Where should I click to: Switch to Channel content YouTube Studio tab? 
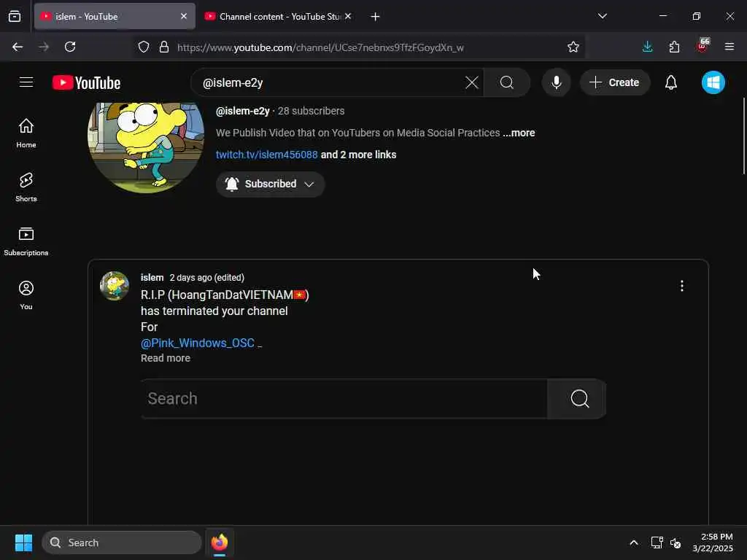(x=279, y=16)
